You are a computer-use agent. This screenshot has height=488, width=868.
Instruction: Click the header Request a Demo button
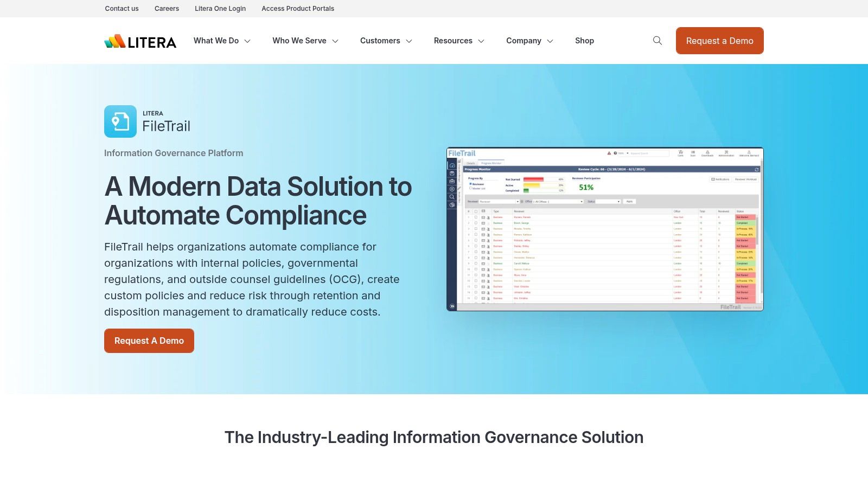click(719, 41)
